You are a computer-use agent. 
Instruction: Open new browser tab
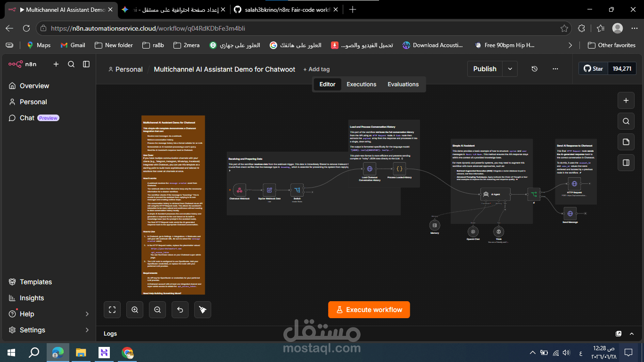click(x=353, y=9)
